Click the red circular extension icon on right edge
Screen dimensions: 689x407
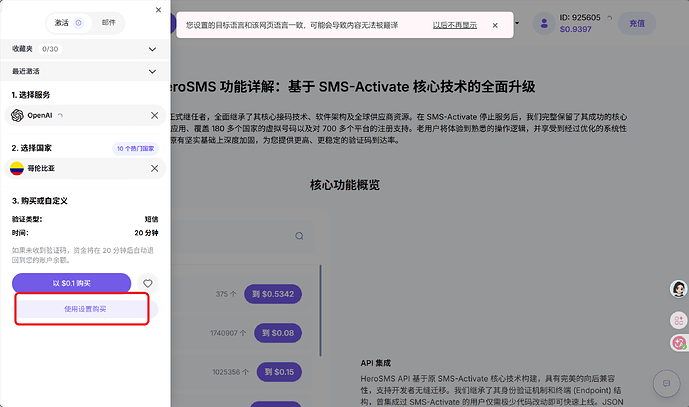(679, 343)
